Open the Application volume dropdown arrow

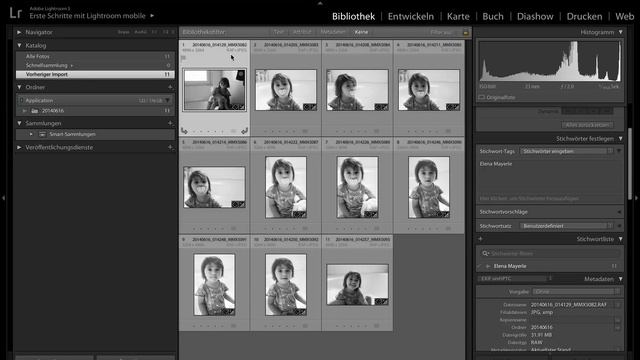pyautogui.click(x=168, y=100)
